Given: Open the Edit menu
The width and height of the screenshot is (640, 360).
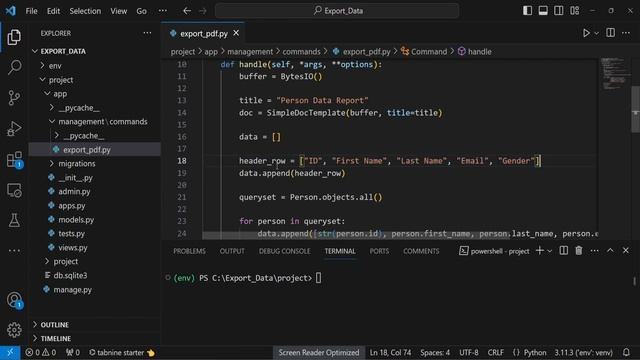Looking at the screenshot, I should (53, 11).
